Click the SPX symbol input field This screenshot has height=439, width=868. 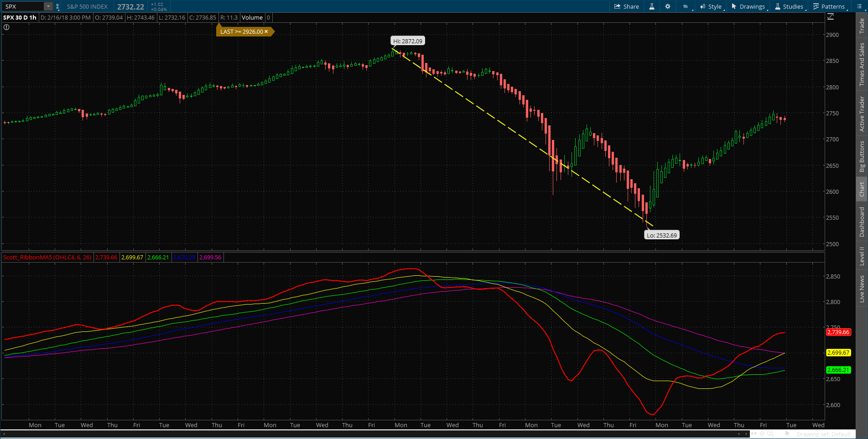click(x=23, y=6)
